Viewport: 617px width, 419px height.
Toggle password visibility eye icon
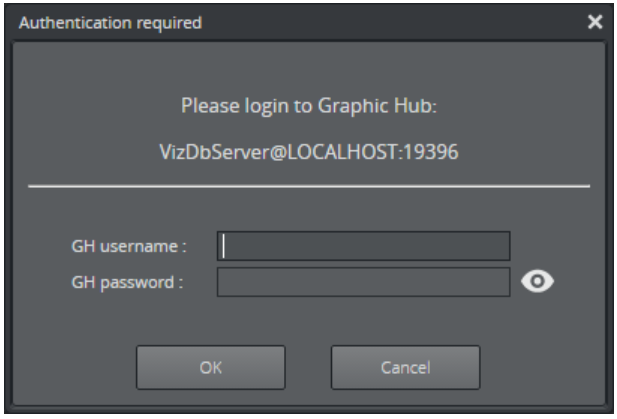click(538, 281)
